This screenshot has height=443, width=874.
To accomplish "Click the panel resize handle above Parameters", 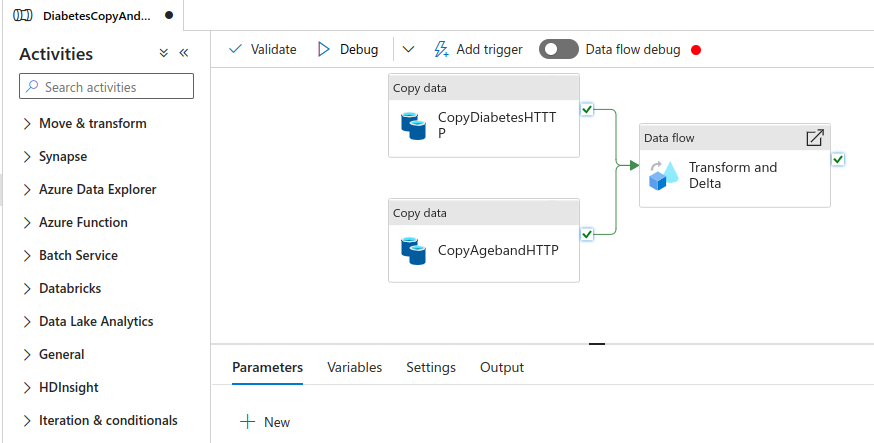I will pos(597,344).
